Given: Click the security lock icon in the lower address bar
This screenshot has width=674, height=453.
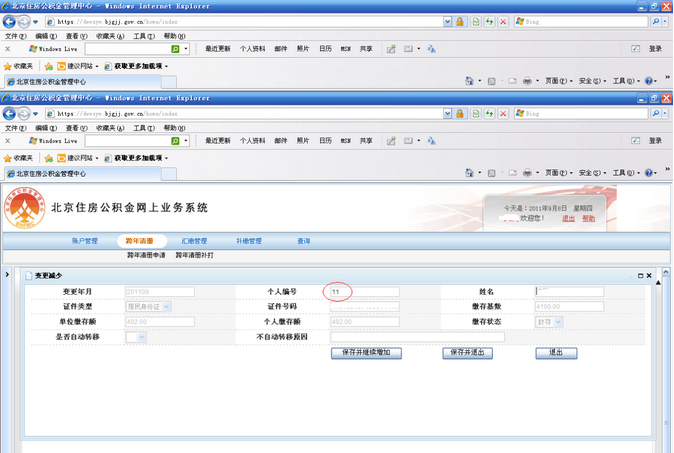Looking at the screenshot, I should tap(460, 115).
